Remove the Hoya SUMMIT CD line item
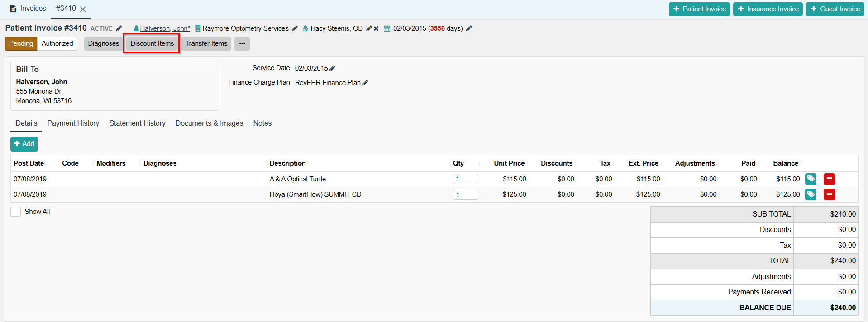 [x=829, y=194]
